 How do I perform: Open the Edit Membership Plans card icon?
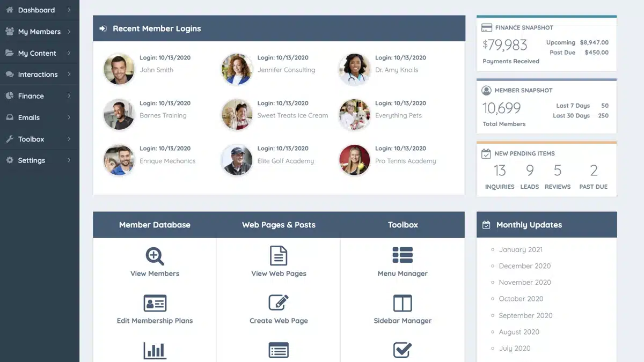coord(155,303)
